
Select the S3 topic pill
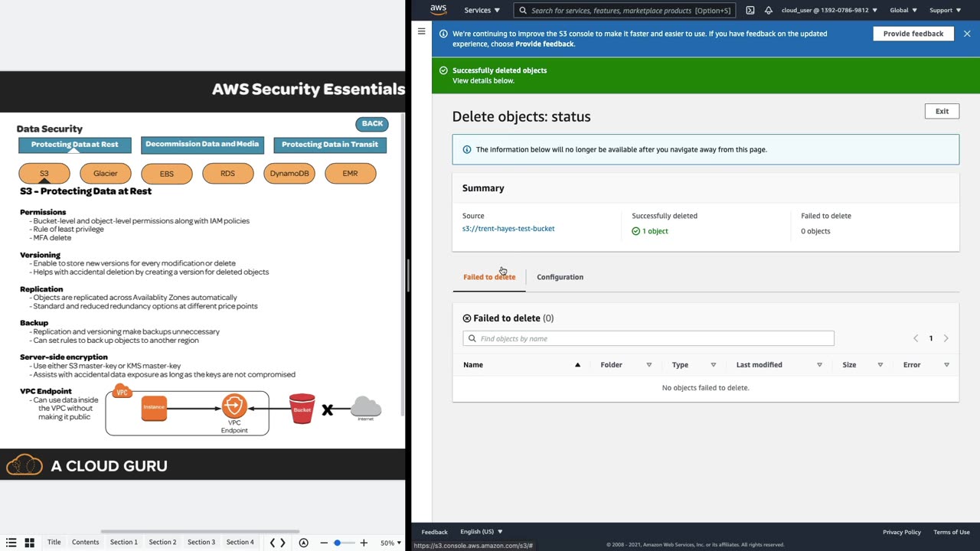pos(44,174)
